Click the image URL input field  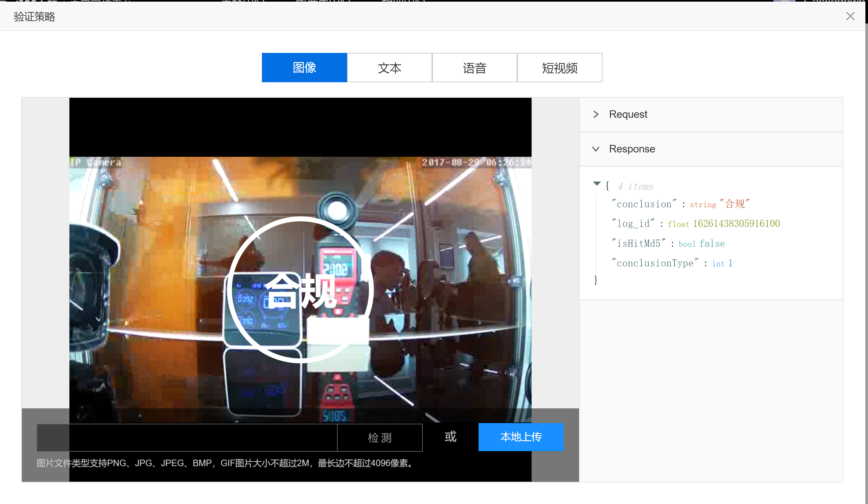187,437
